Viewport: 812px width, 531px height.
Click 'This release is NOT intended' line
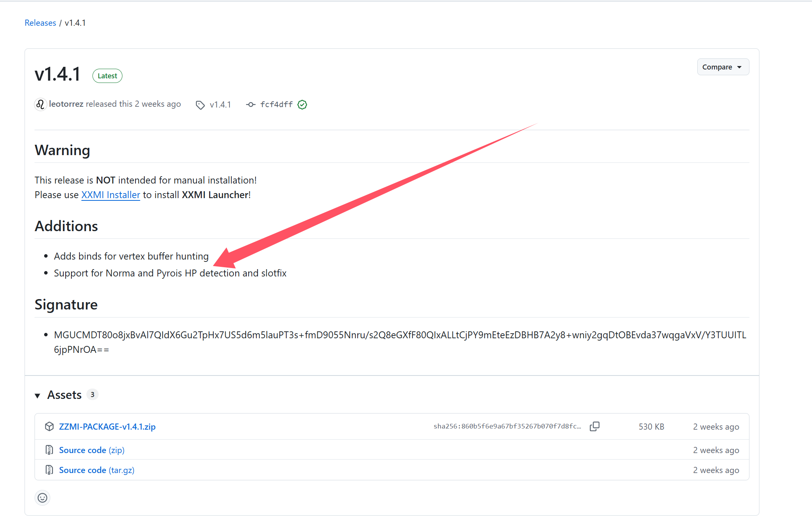145,180
